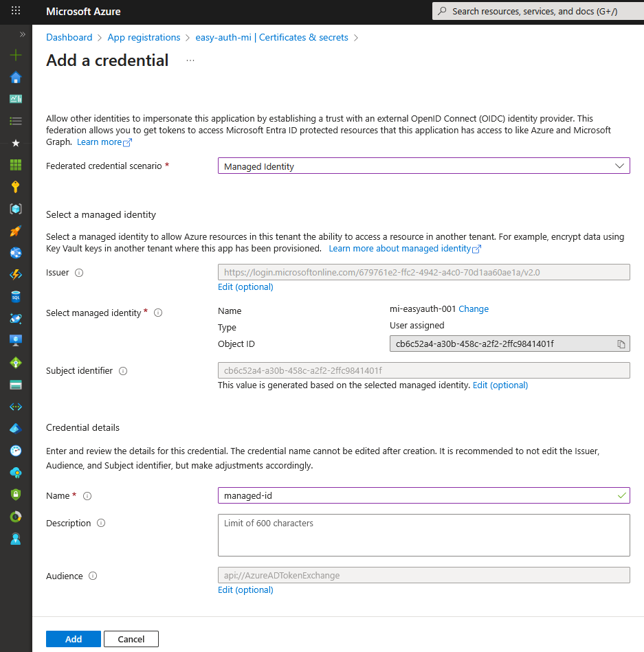Focus the Issuer URL field
This screenshot has height=652, width=644.
pyautogui.click(x=424, y=272)
